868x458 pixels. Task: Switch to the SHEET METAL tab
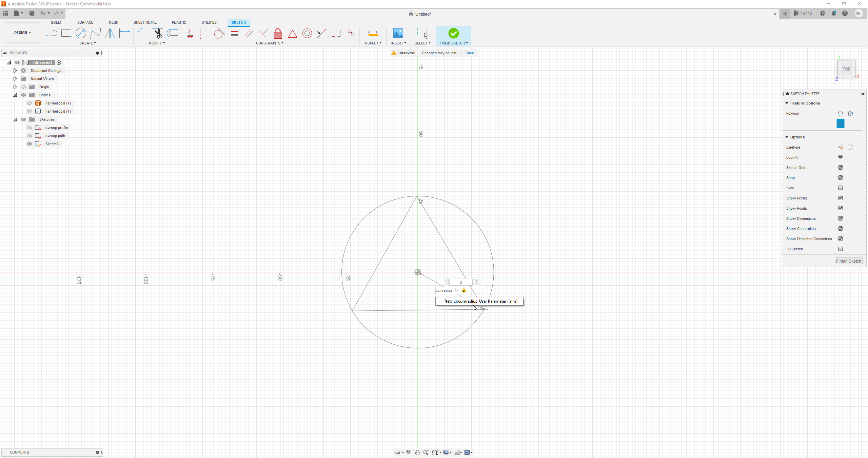tap(145, 22)
